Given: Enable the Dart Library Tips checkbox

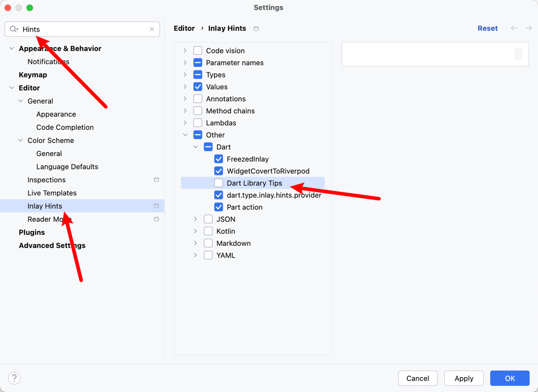Looking at the screenshot, I should pyautogui.click(x=219, y=183).
